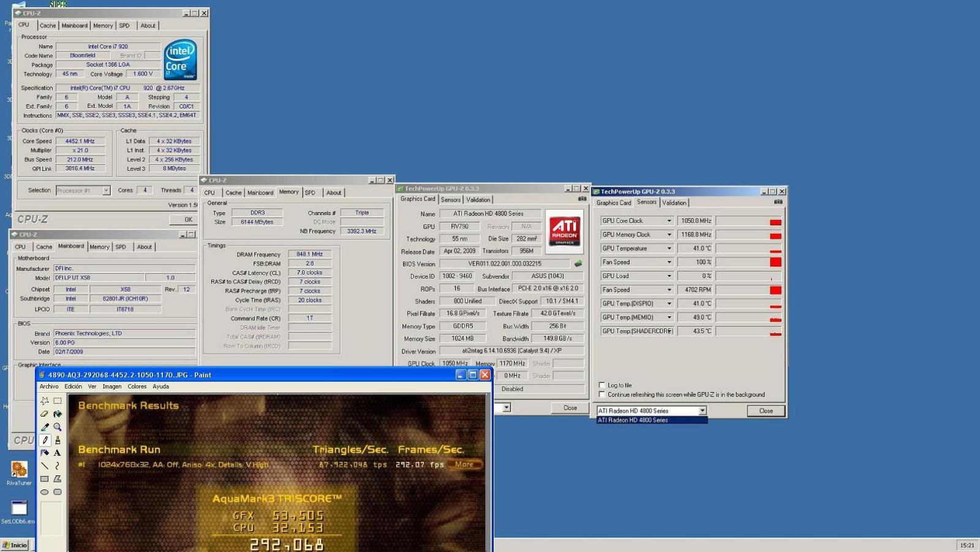Select the Rectangle shape tool in Paint
The image size is (980, 552).
45,478
